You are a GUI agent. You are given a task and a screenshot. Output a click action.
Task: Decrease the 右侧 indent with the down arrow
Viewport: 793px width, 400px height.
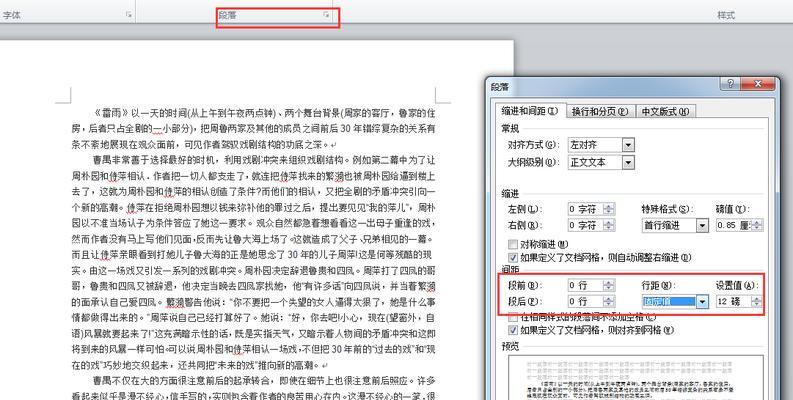coord(609,228)
